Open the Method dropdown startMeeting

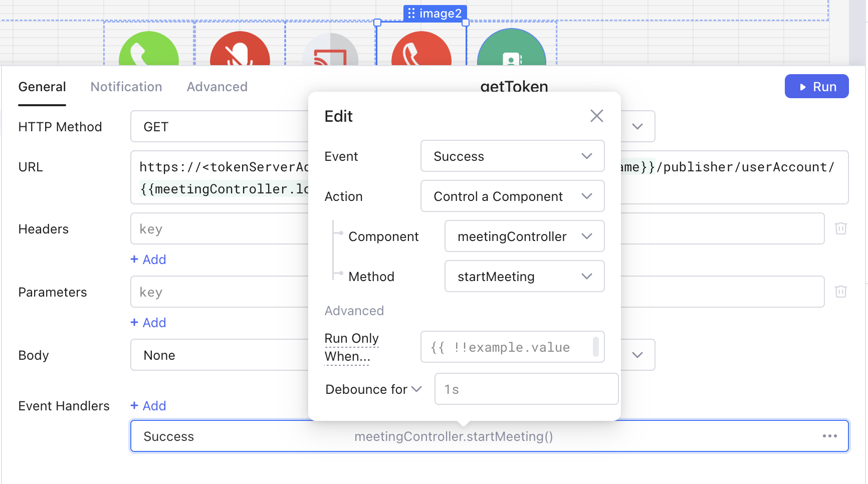point(524,277)
